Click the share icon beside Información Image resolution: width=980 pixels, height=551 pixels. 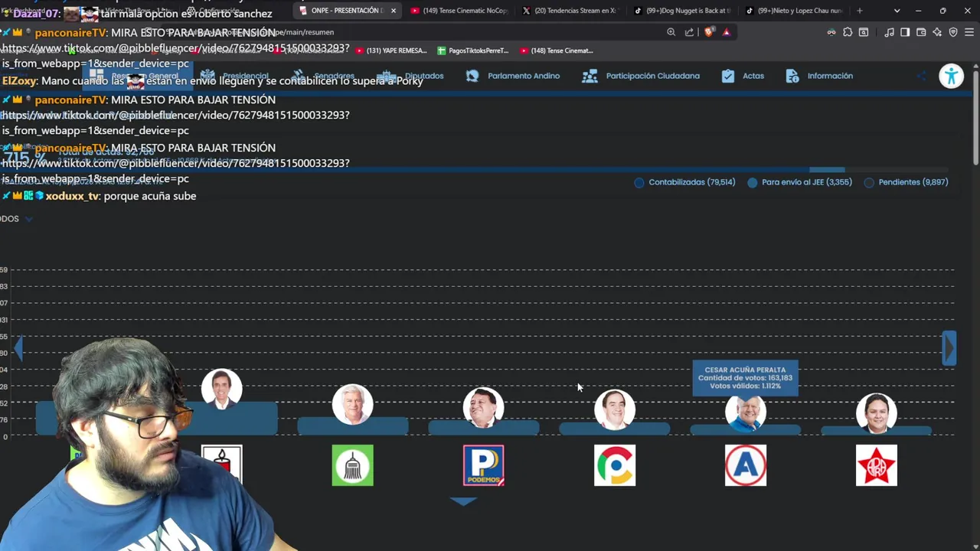[922, 76]
